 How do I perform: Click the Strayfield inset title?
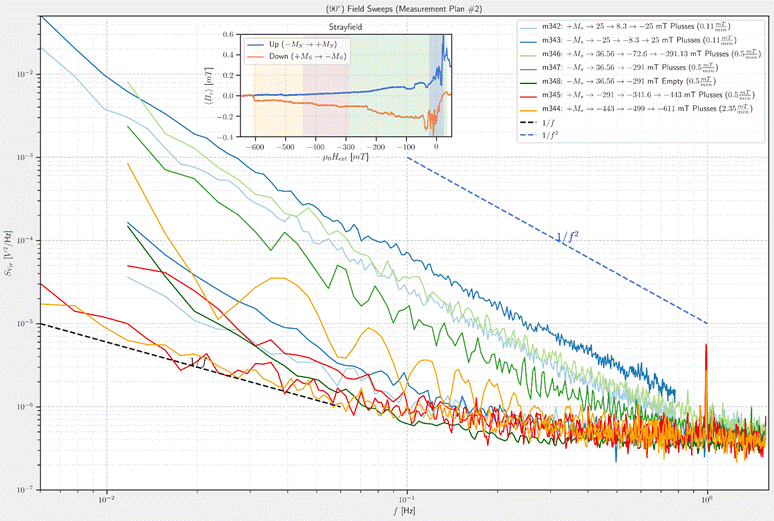(344, 27)
